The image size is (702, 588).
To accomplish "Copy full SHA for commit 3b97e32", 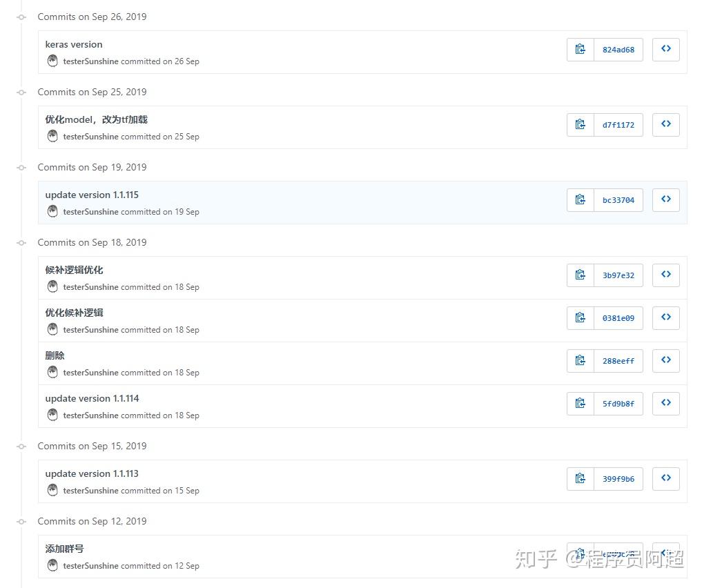I will [581, 275].
